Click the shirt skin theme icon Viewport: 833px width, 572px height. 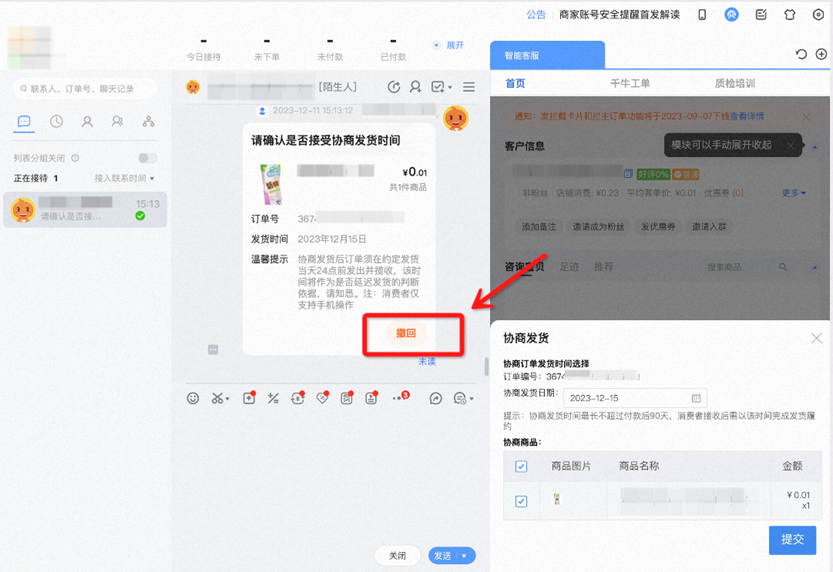789,14
